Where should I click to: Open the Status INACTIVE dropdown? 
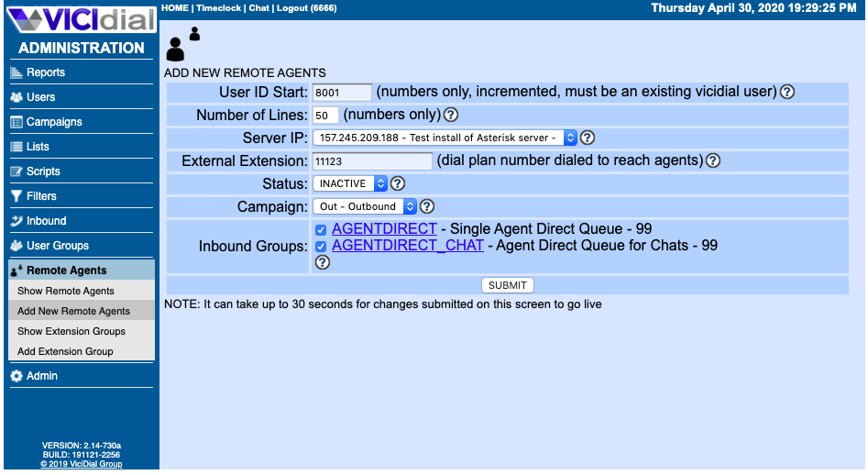[x=350, y=183]
